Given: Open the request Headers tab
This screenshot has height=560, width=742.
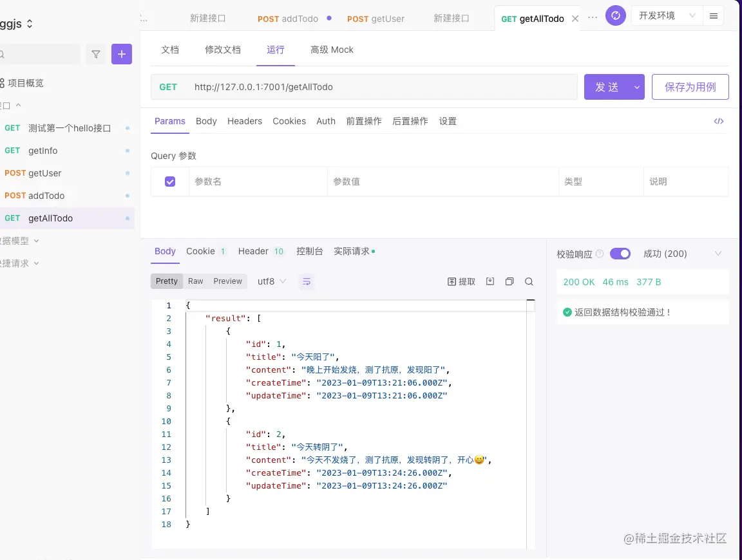Looking at the screenshot, I should click(245, 121).
